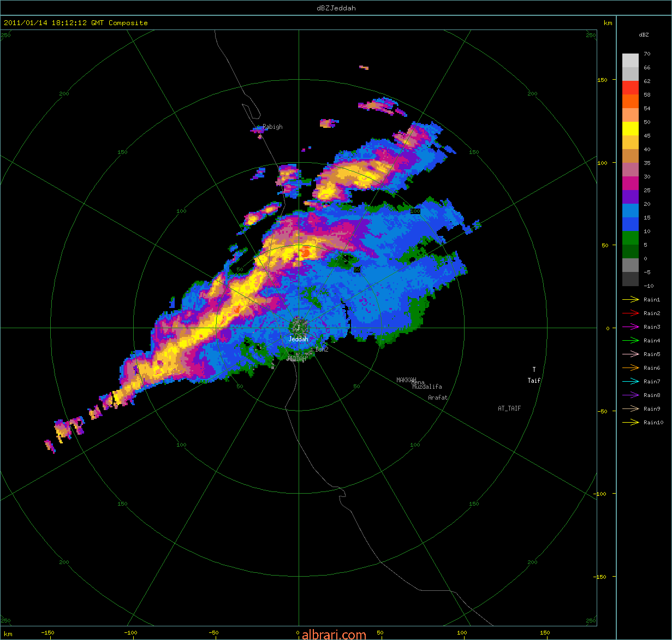The image size is (672, 640).
Task: Click the red Rain2 arrow icon
Action: click(631, 313)
